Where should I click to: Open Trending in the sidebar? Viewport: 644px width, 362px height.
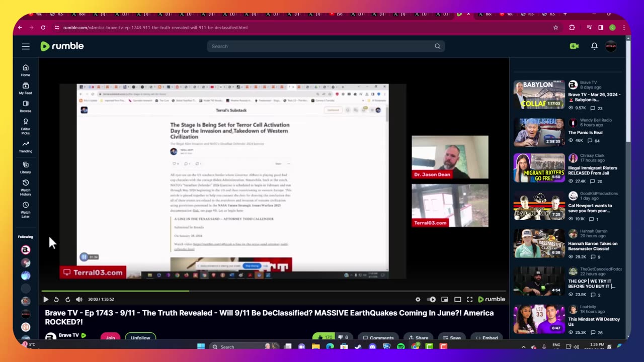(25, 147)
